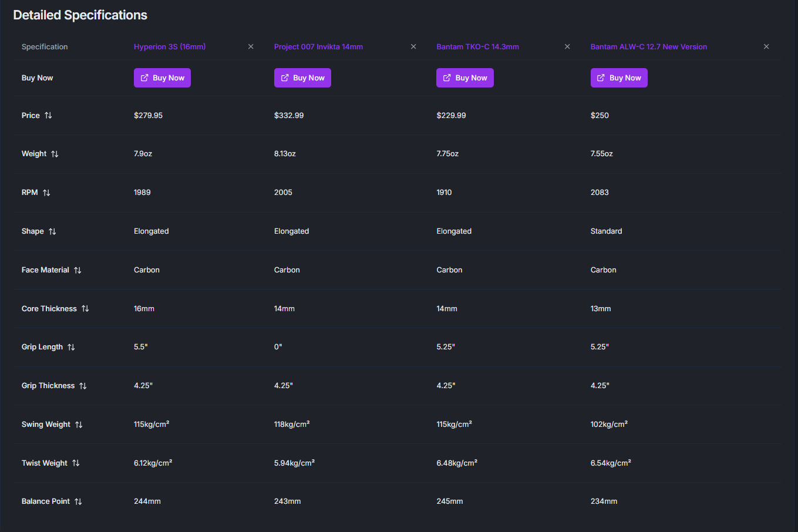Sort by Shape
798x532 pixels.
52,231
